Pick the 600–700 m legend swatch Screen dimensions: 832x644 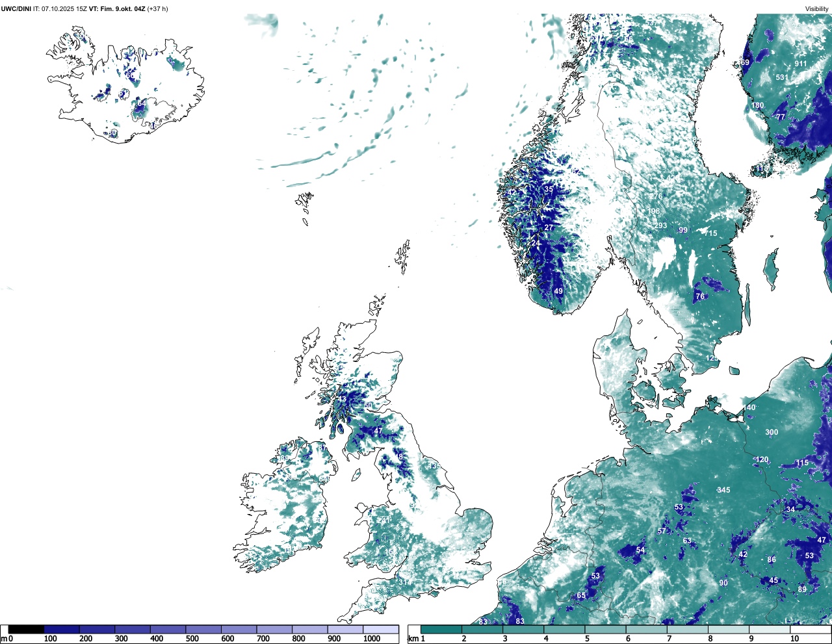pyautogui.click(x=239, y=630)
